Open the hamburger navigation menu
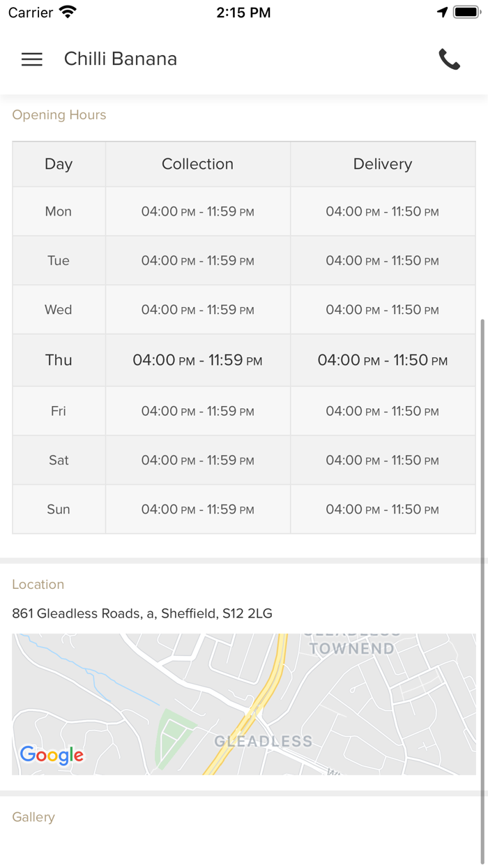 32,59
